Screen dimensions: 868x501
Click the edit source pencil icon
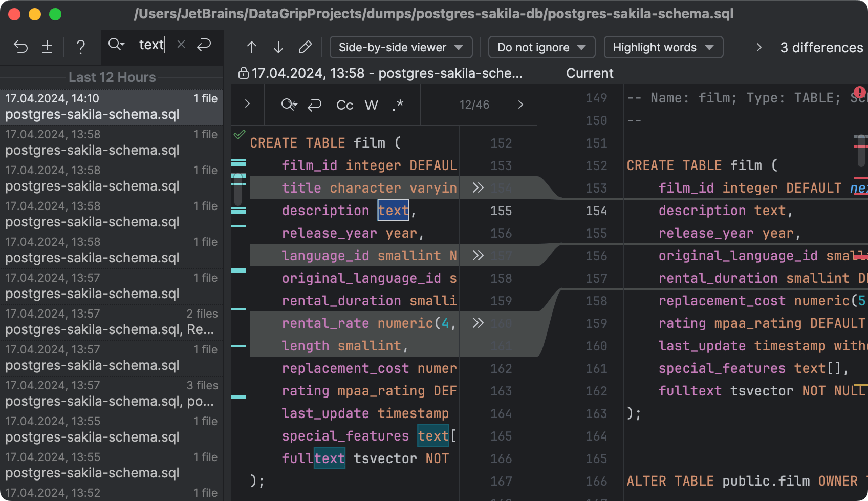(x=305, y=47)
